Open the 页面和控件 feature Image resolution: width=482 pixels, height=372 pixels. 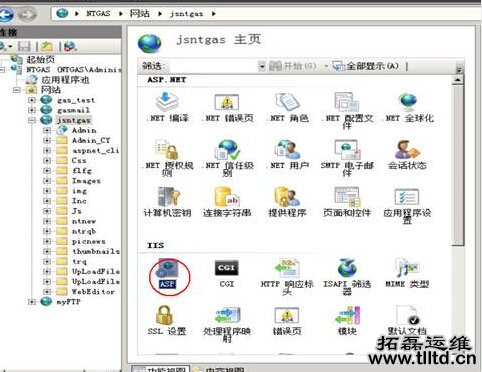347,202
